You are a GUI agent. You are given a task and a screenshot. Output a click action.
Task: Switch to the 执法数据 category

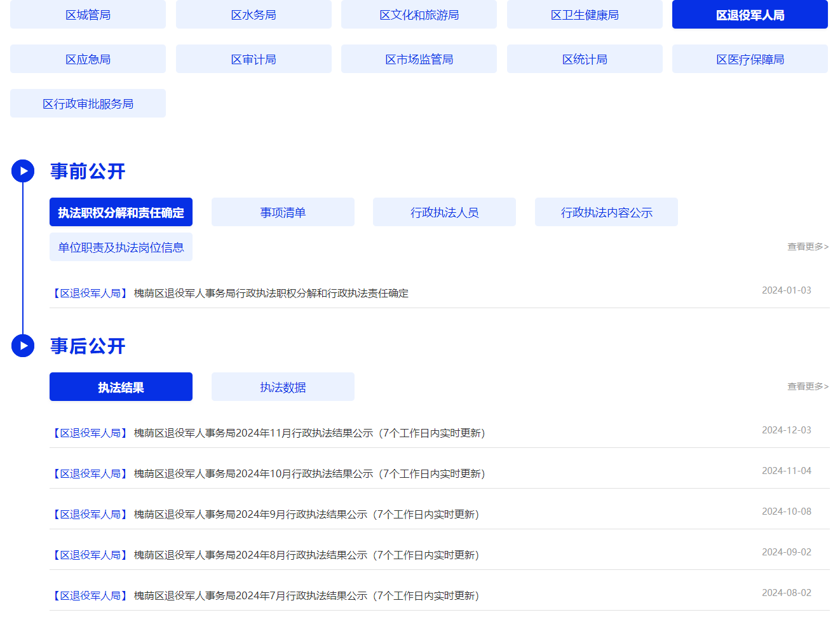tap(283, 387)
